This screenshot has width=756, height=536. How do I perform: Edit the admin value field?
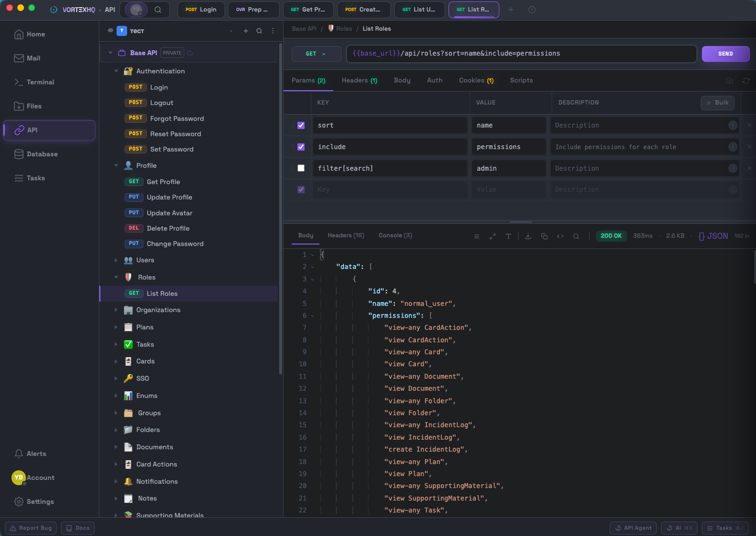click(x=509, y=168)
